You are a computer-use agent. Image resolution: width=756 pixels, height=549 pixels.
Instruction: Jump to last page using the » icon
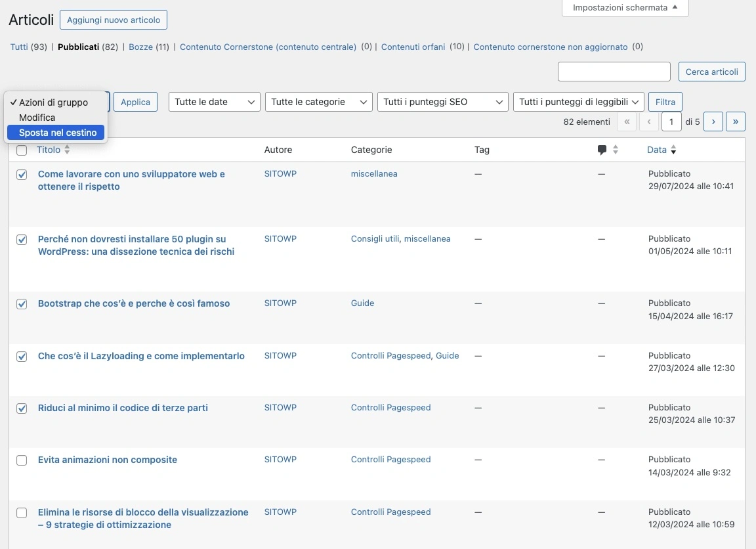(736, 121)
